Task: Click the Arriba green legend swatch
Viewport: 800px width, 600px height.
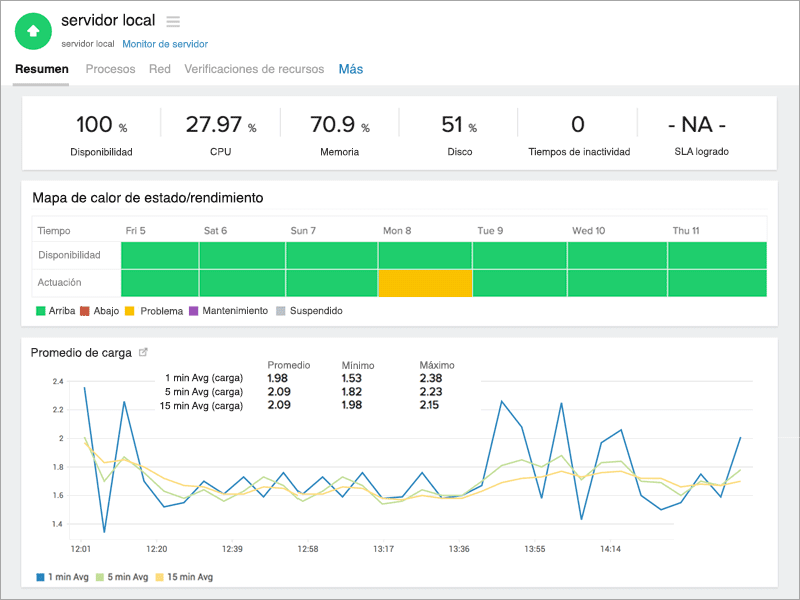Action: [41, 311]
